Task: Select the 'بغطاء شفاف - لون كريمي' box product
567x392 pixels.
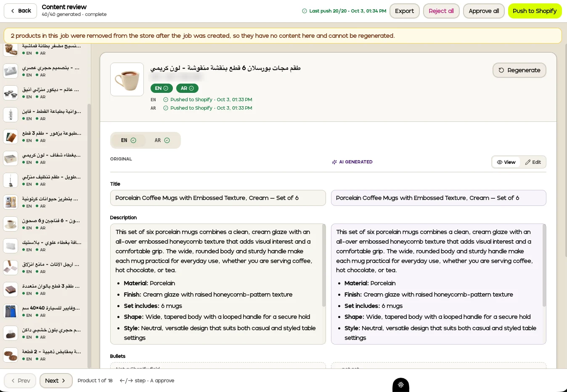Action: [44, 158]
